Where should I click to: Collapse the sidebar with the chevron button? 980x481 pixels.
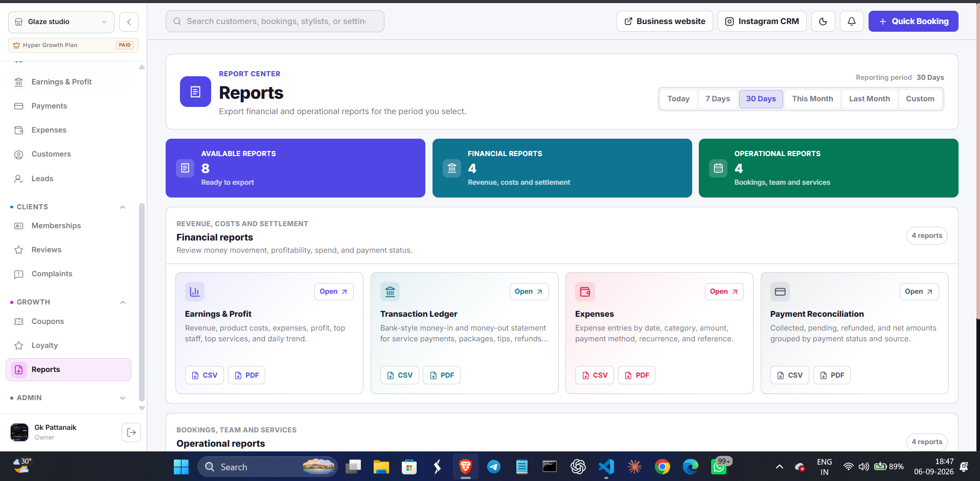point(129,22)
